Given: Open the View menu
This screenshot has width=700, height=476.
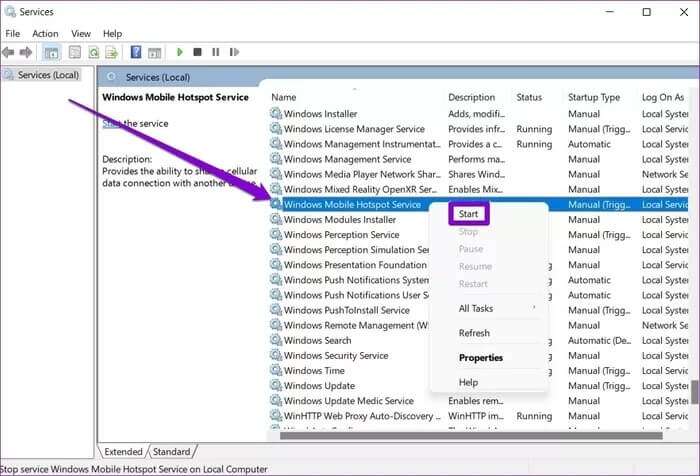Looking at the screenshot, I should point(81,33).
